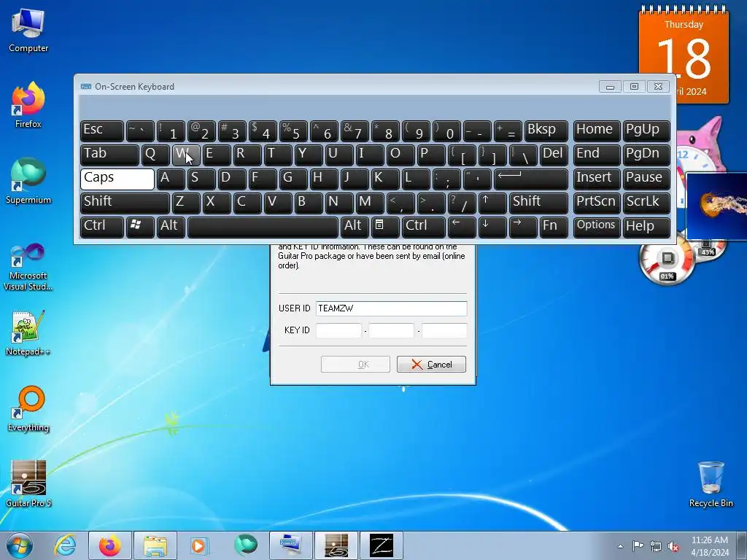
Task: Open the network icon in system tray
Action: [x=656, y=546]
